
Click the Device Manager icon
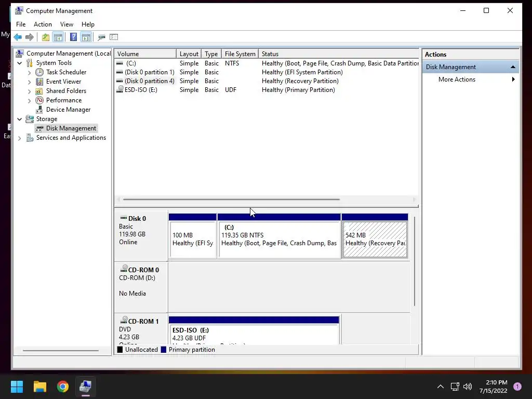pyautogui.click(x=39, y=110)
